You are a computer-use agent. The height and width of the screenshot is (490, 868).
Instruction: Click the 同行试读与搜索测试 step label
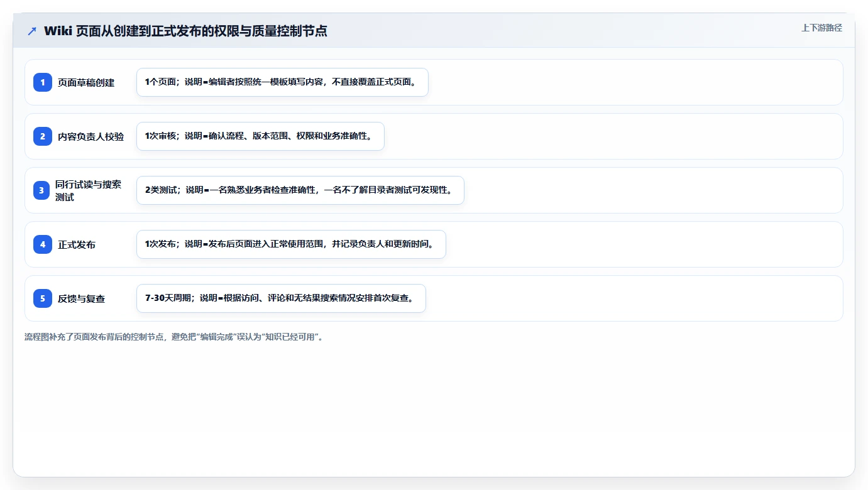coord(89,190)
